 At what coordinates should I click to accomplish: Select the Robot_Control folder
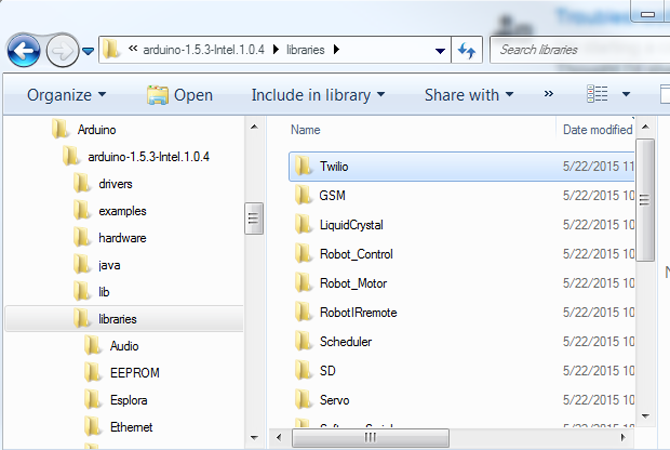356,254
